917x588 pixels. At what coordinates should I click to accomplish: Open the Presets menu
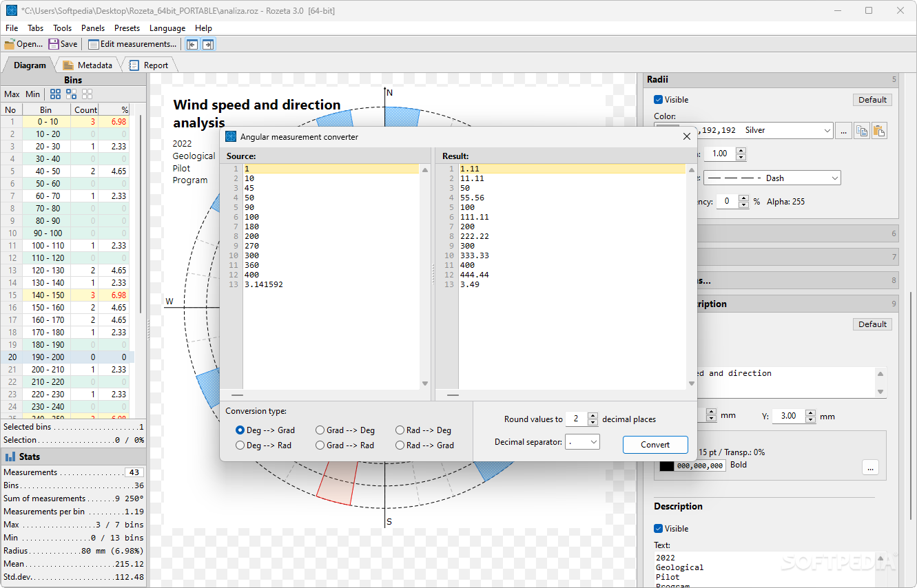click(127, 28)
